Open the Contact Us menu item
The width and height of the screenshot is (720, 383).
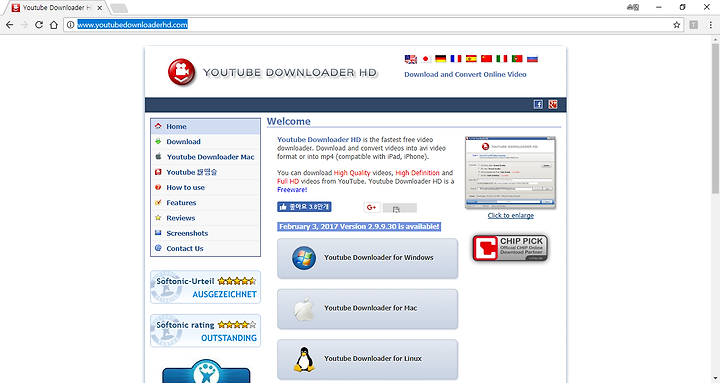(x=205, y=248)
